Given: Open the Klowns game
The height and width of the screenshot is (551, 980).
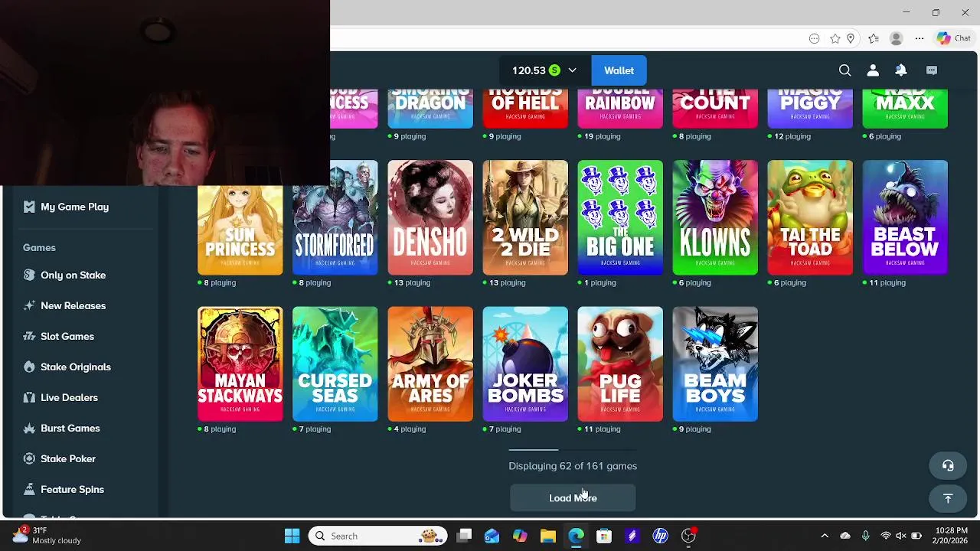Looking at the screenshot, I should tap(715, 217).
